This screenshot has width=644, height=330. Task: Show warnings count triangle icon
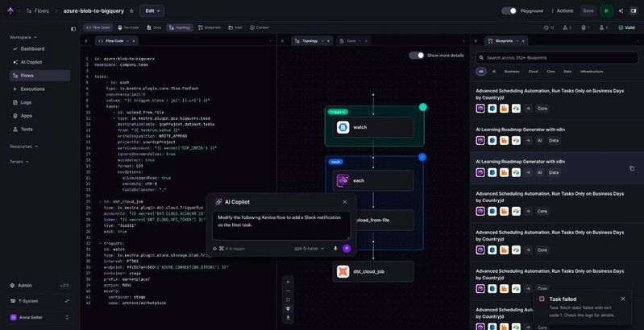coord(567,27)
